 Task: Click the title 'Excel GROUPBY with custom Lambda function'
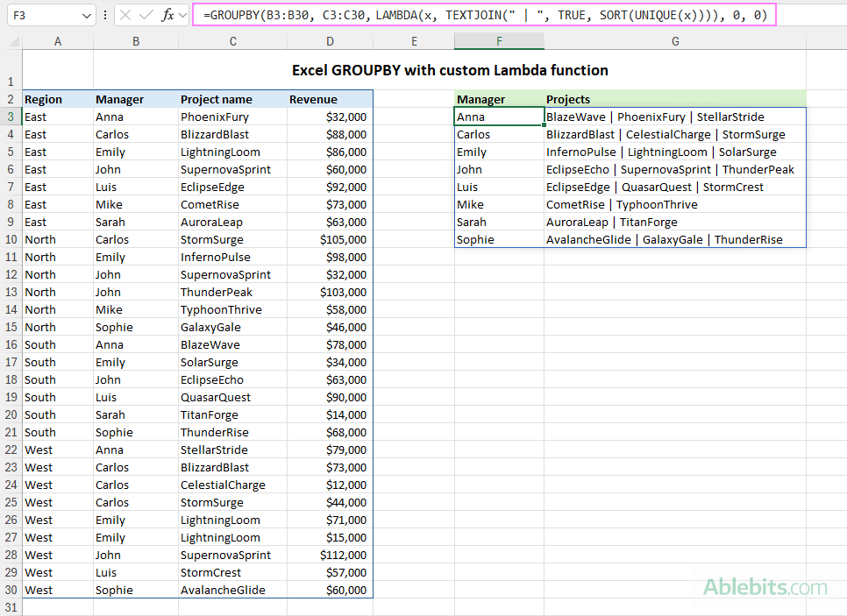(x=450, y=70)
